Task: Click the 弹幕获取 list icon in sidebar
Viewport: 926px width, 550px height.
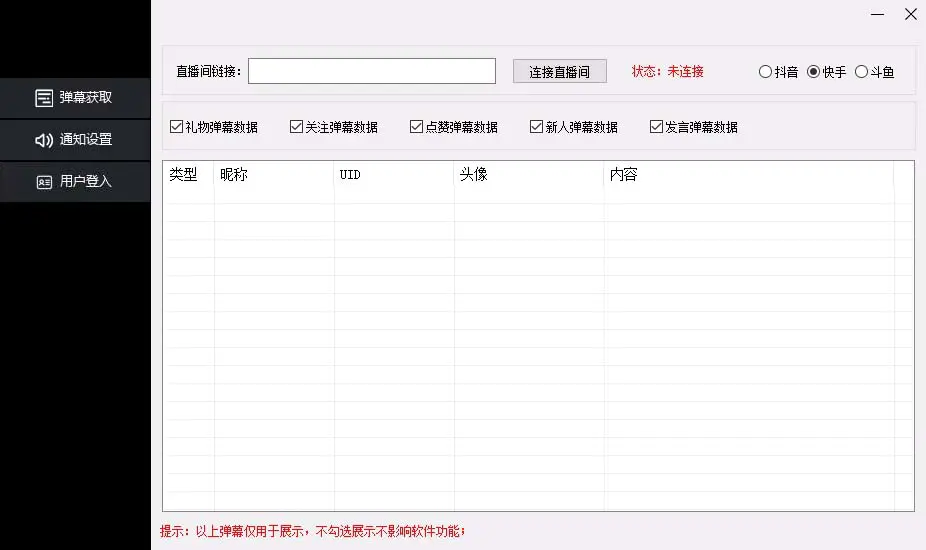Action: pos(44,98)
